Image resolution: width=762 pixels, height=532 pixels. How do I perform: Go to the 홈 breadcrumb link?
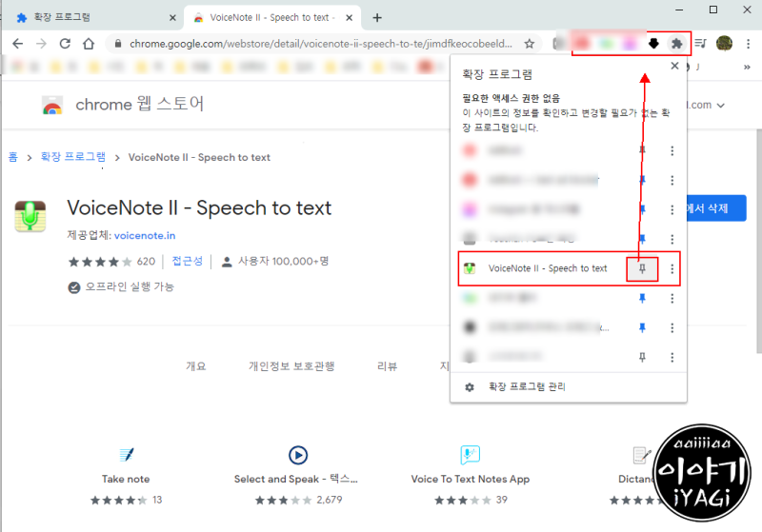point(13,157)
